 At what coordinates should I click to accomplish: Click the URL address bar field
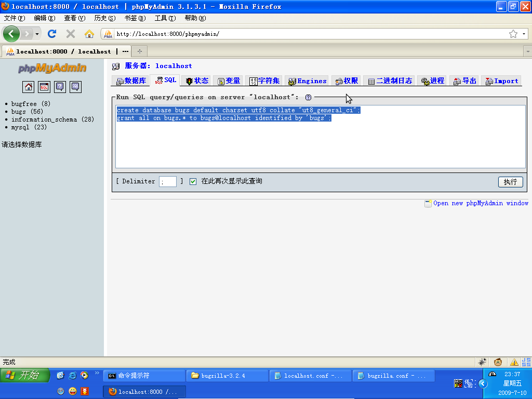(x=311, y=34)
